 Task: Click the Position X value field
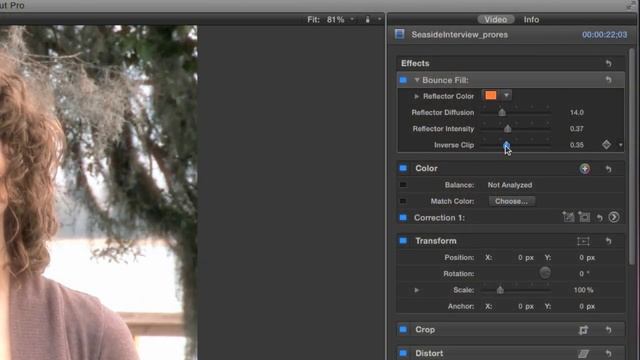(525, 258)
